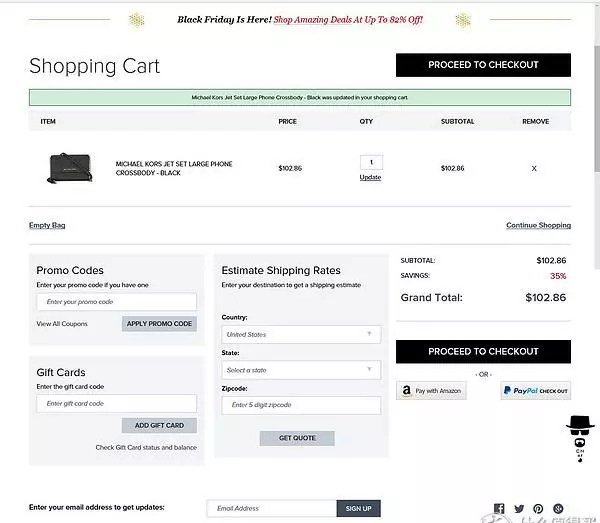This screenshot has height=523, width=600.
Task: Open the Facebook icon
Action: pos(499,508)
